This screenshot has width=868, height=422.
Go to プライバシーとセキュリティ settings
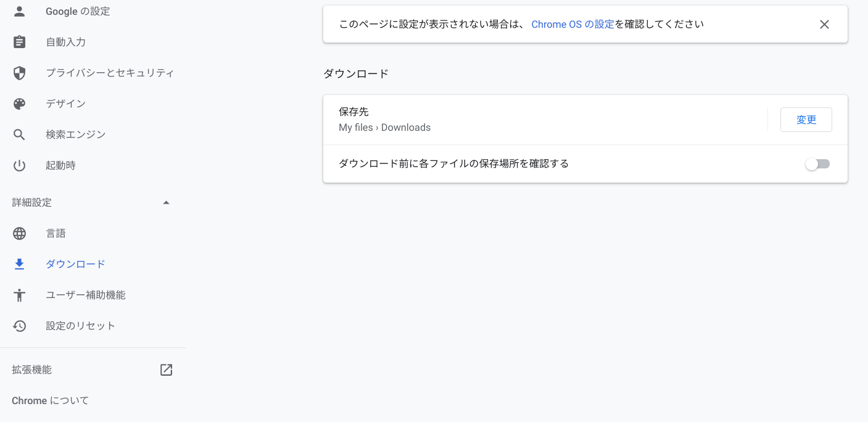pos(110,73)
